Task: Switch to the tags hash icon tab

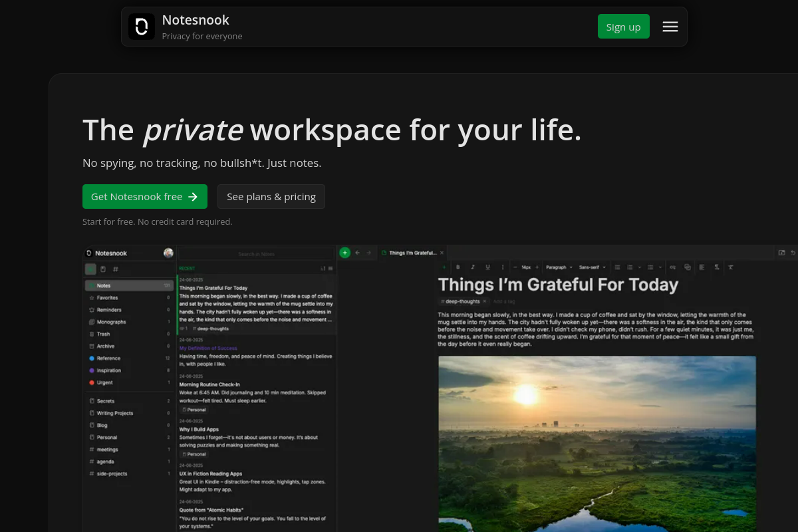Action: click(x=116, y=269)
